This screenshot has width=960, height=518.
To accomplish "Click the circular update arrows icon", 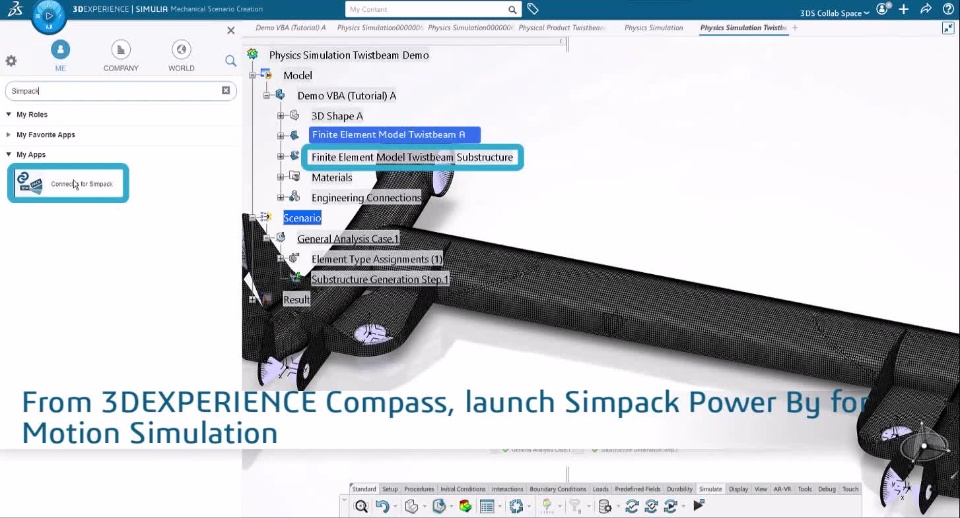I will pos(516,506).
